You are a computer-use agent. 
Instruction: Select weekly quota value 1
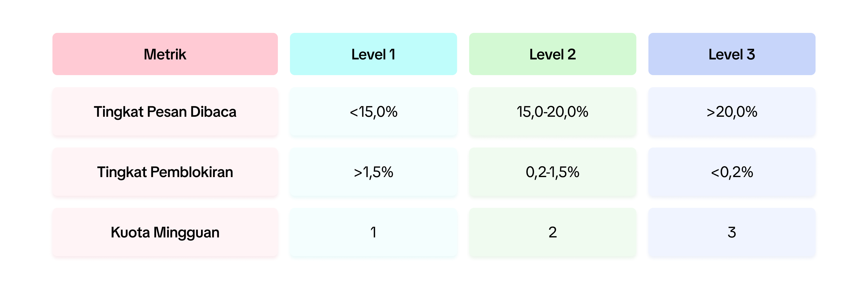point(373,232)
